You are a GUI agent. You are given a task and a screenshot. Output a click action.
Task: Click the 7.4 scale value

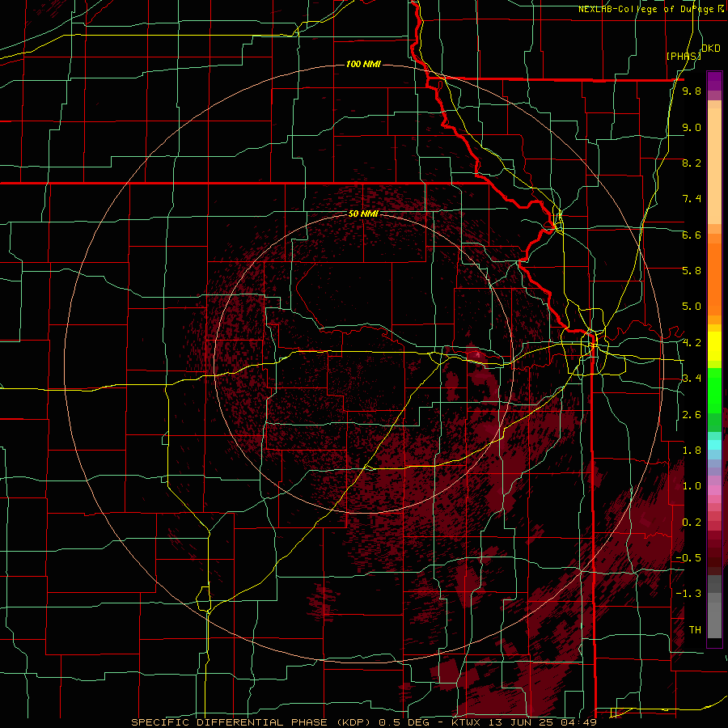[x=692, y=199]
